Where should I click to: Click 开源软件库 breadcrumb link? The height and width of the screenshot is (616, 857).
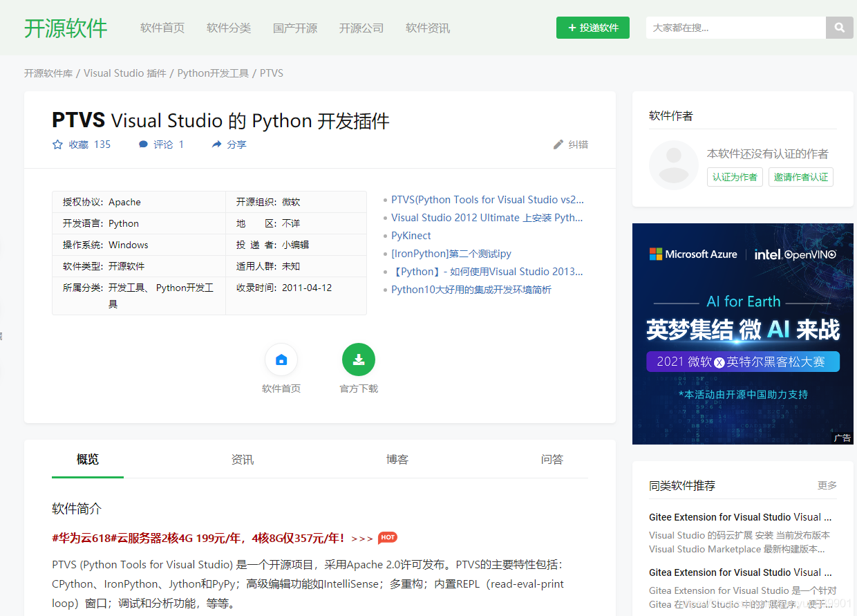48,73
